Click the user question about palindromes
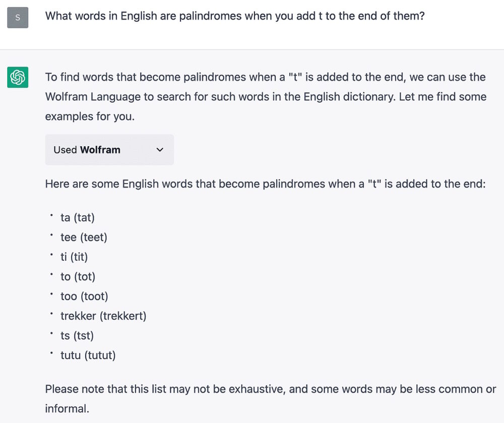504x423 pixels. coord(235,16)
